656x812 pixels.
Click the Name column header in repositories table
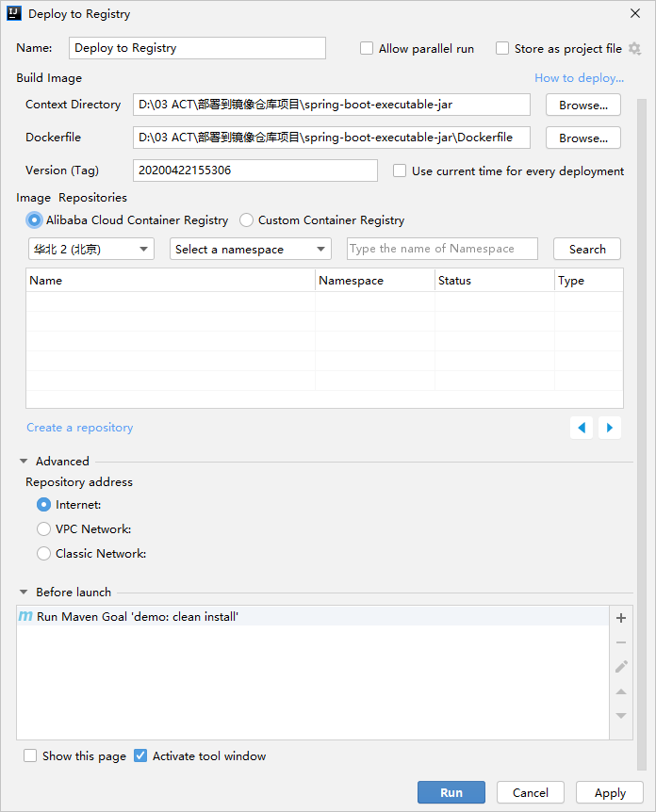pyautogui.click(x=171, y=280)
